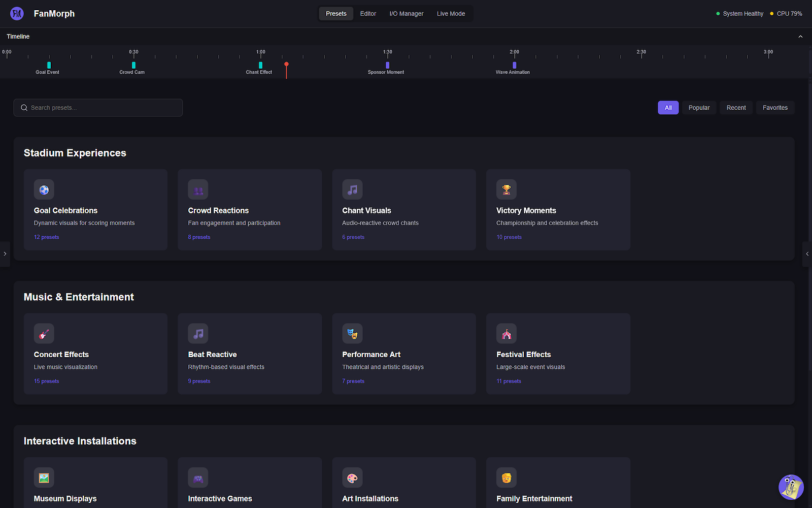Image resolution: width=812 pixels, height=508 pixels.
Task: Click the trophy Victory Moments icon
Action: [x=506, y=189]
